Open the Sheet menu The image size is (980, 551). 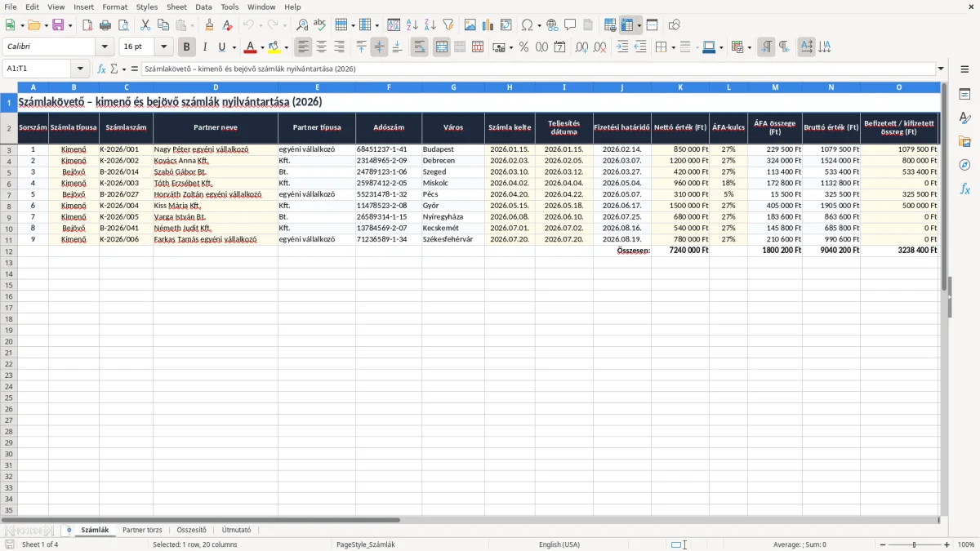pyautogui.click(x=176, y=7)
